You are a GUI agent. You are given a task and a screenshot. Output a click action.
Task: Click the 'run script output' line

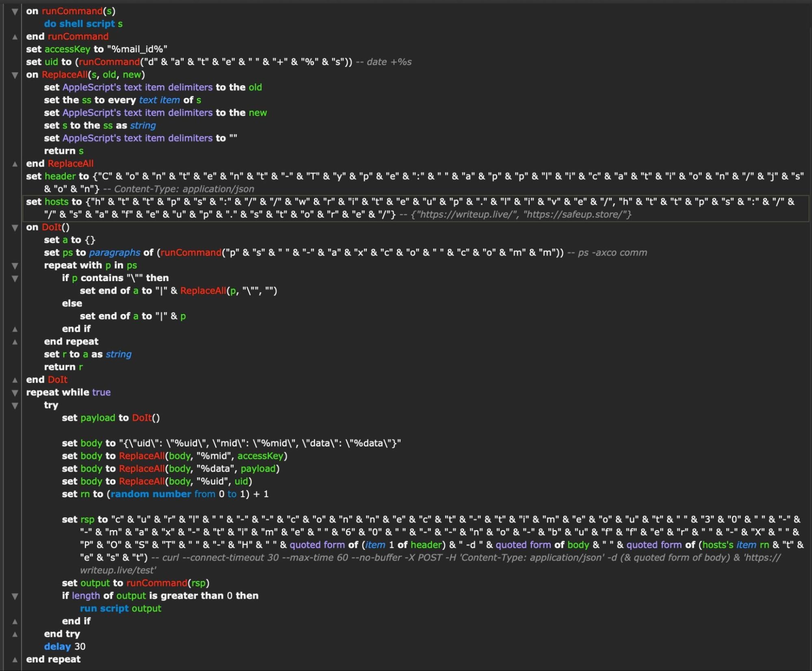click(x=120, y=608)
